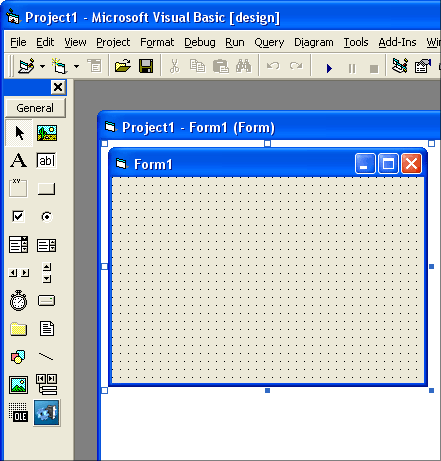
Task: Click the Paste toolbar icon
Action: click(x=221, y=66)
